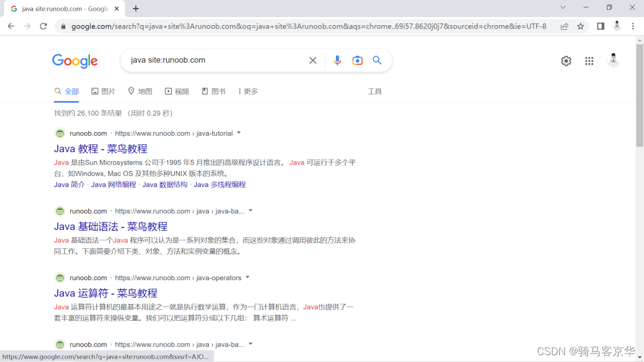This screenshot has height=362, width=644.
Task: Open the Java 网络编程 sitelink
Action: tap(114, 185)
